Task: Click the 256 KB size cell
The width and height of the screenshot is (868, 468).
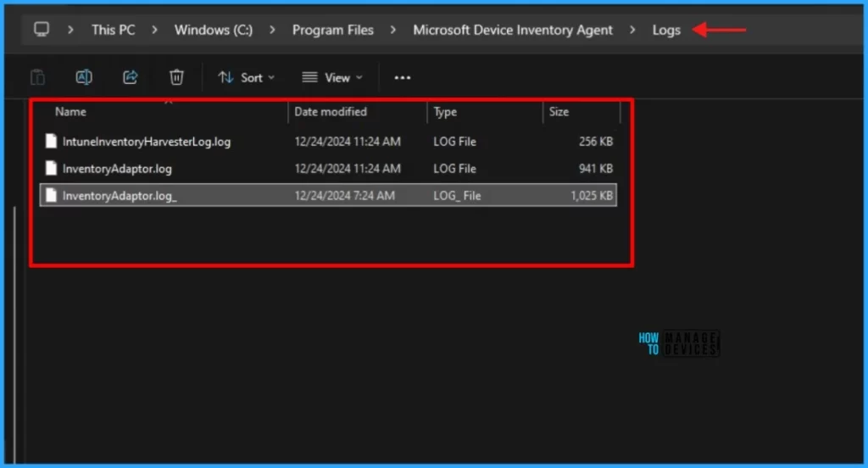Action: pyautogui.click(x=596, y=142)
